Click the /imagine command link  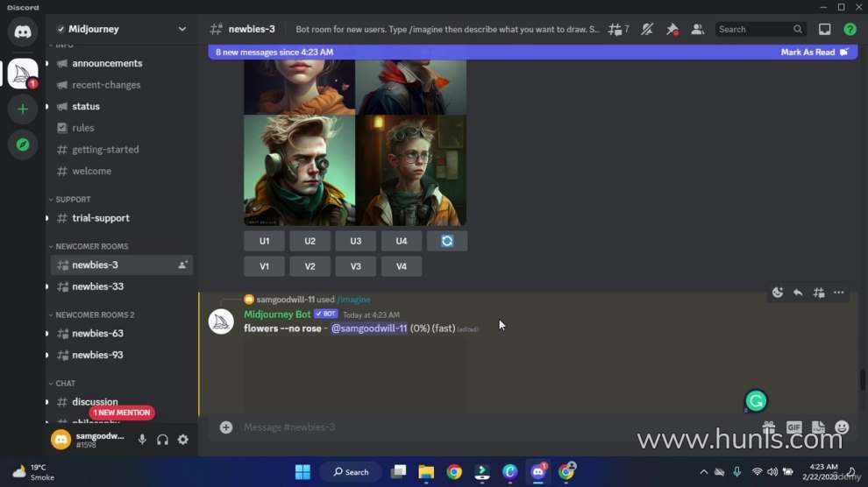[353, 300]
